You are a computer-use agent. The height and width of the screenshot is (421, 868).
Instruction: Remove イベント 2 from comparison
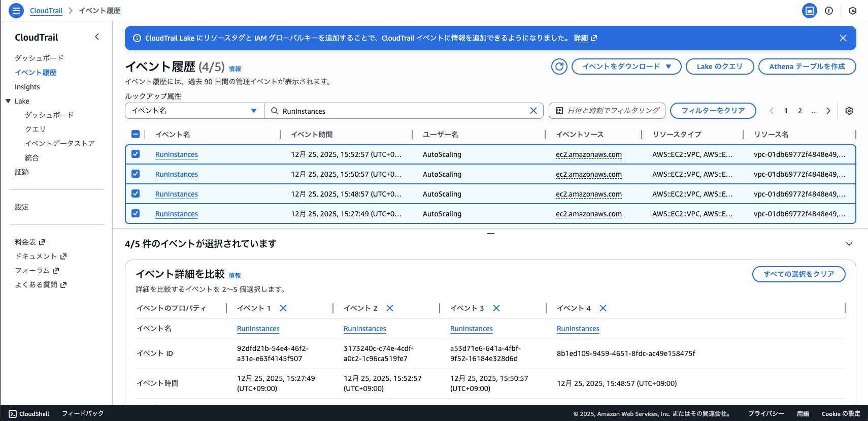click(x=390, y=308)
